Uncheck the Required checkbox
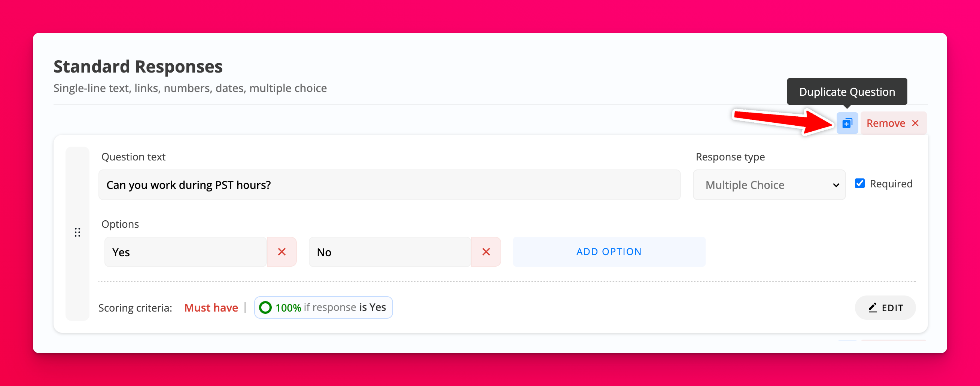The height and width of the screenshot is (386, 980). tap(859, 184)
